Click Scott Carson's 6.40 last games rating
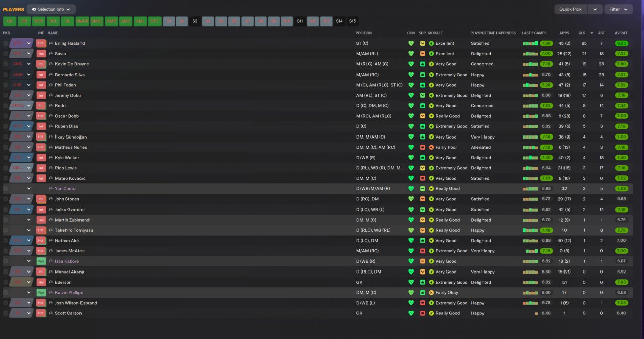The image size is (644, 339). pos(546,313)
